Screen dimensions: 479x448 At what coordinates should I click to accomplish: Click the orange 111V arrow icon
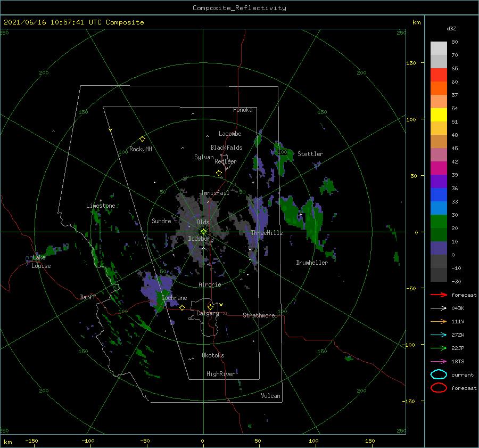(x=439, y=321)
